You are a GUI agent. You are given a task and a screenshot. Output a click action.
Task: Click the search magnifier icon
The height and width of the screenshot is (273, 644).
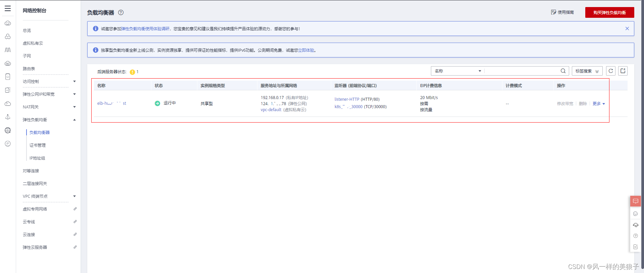pos(563,71)
